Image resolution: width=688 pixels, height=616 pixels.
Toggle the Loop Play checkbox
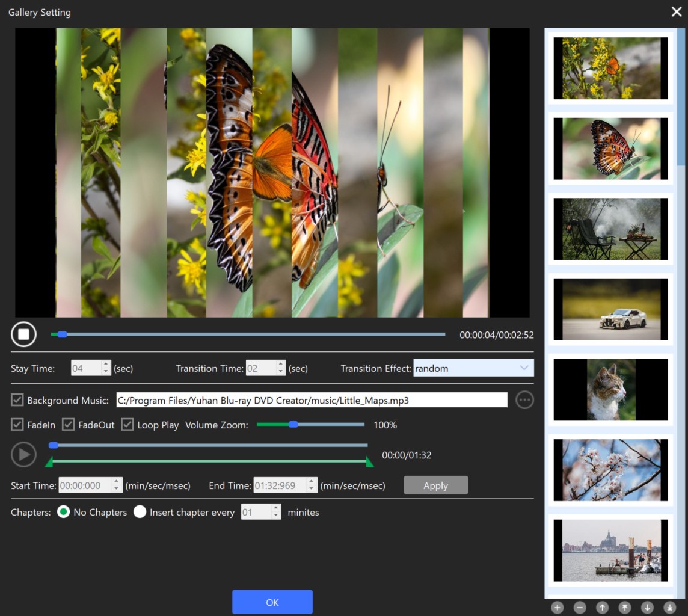(127, 425)
